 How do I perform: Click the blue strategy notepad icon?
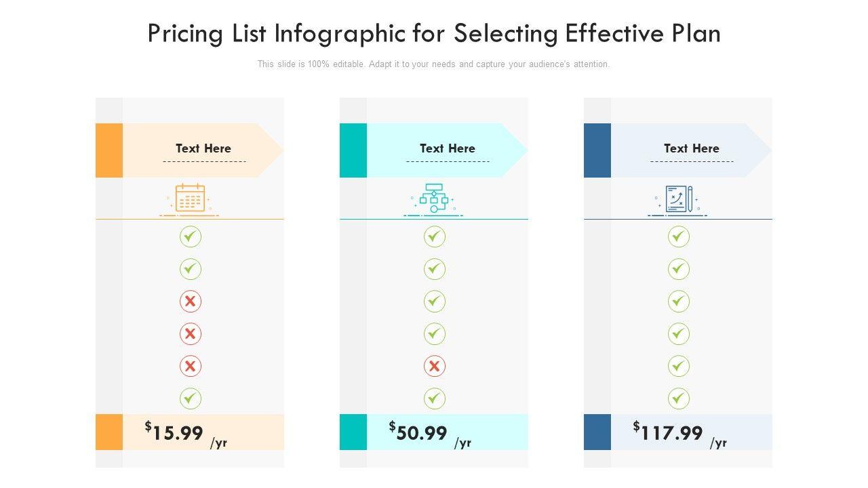pyautogui.click(x=678, y=199)
